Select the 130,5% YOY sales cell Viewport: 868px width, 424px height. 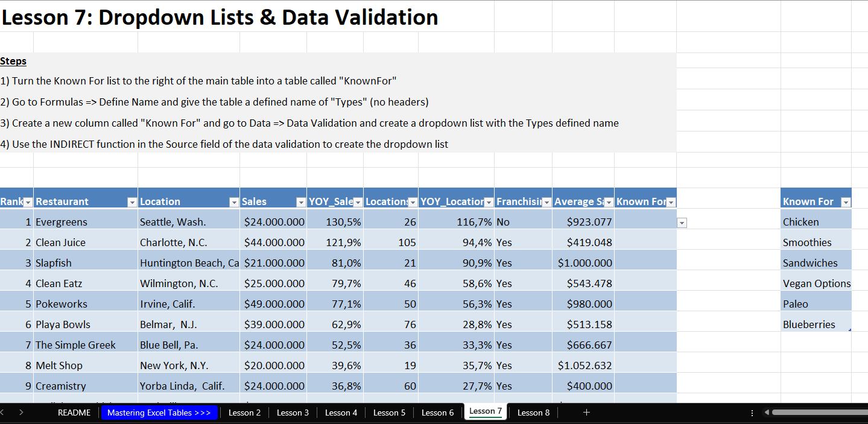click(335, 222)
